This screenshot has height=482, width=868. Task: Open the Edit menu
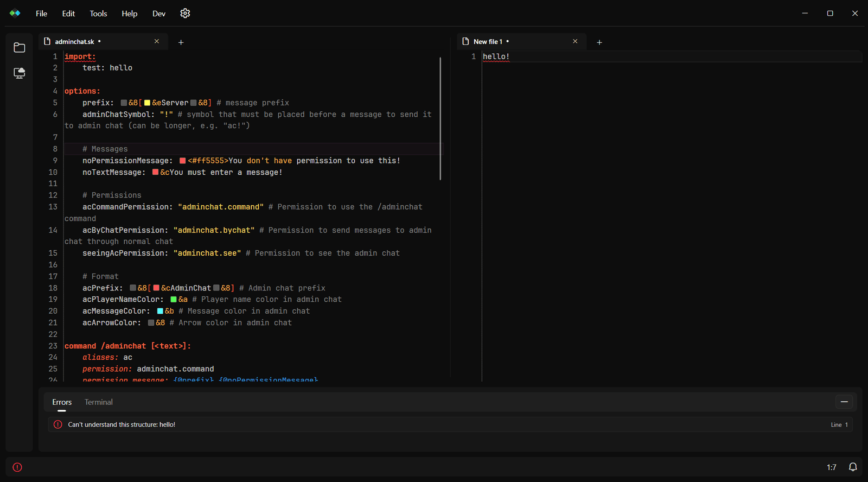(x=68, y=14)
